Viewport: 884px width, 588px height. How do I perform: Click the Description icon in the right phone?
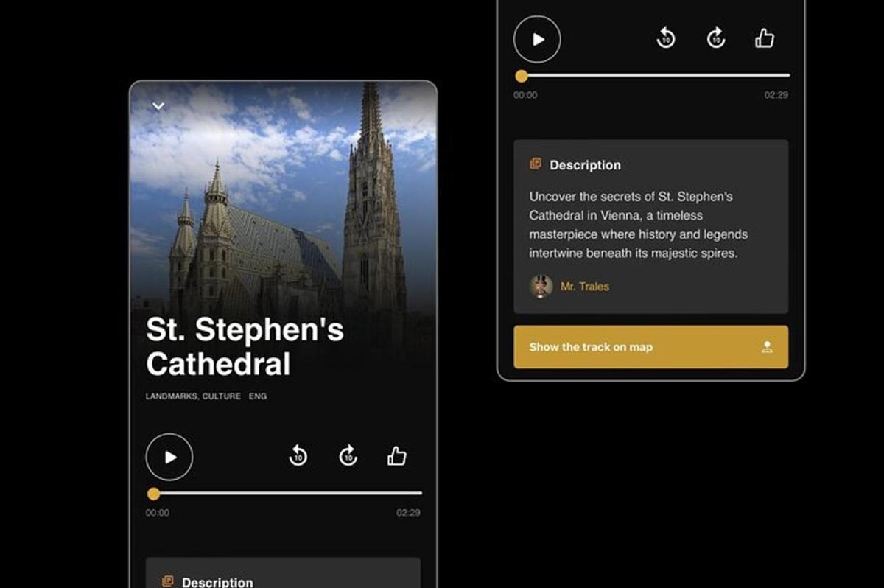536,164
